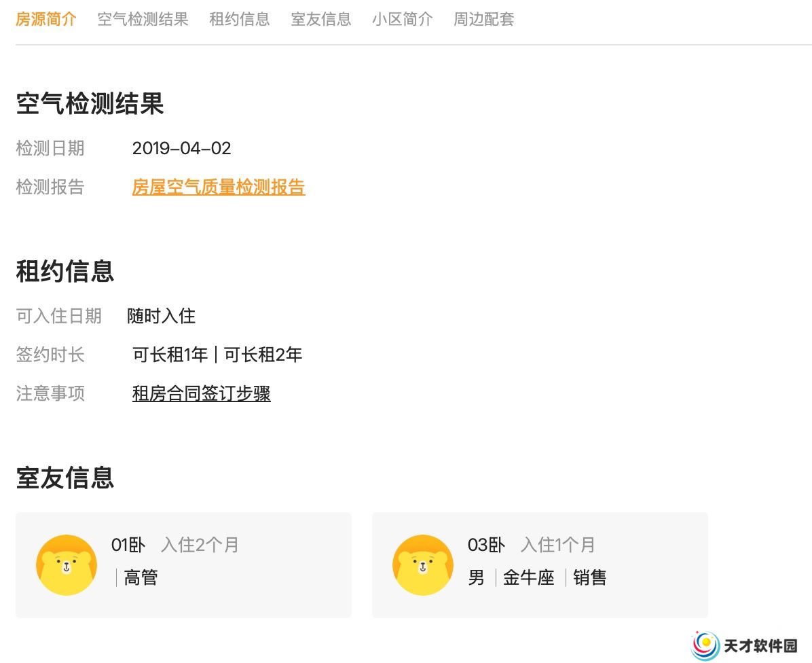Click the 入住2个月 duration text

pyautogui.click(x=200, y=545)
